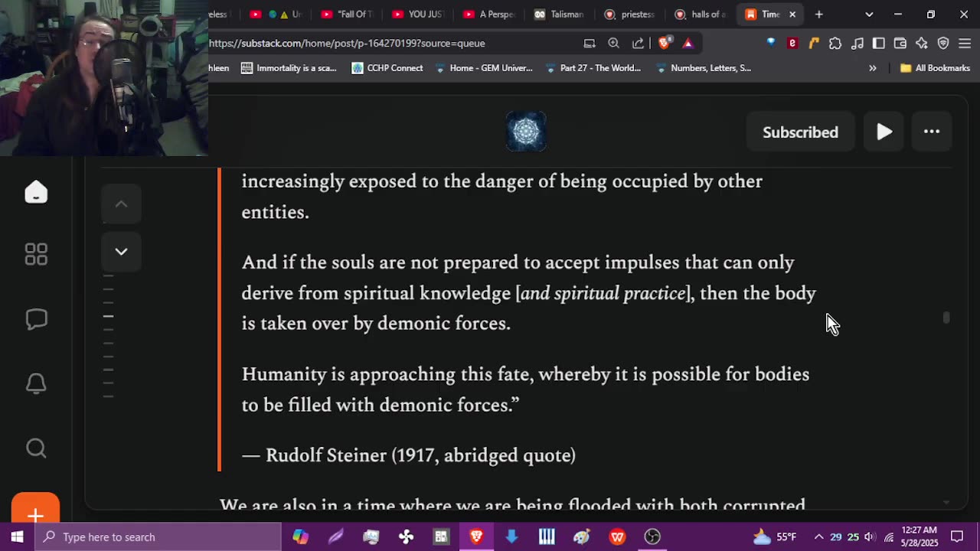This screenshot has height=551, width=980.
Task: Open the publication logo avatar
Action: pyautogui.click(x=526, y=132)
